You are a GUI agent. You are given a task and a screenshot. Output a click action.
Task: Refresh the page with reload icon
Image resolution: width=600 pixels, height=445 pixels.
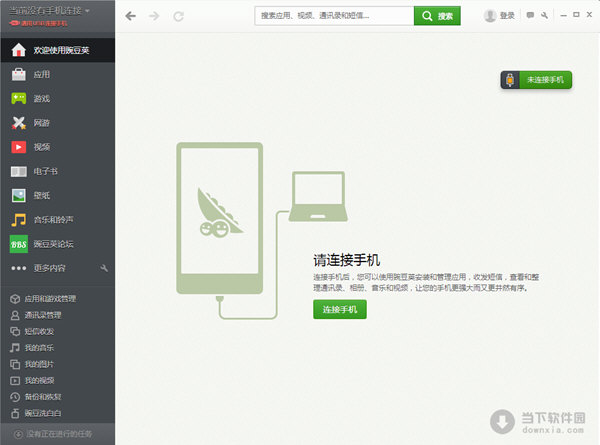[x=178, y=16]
